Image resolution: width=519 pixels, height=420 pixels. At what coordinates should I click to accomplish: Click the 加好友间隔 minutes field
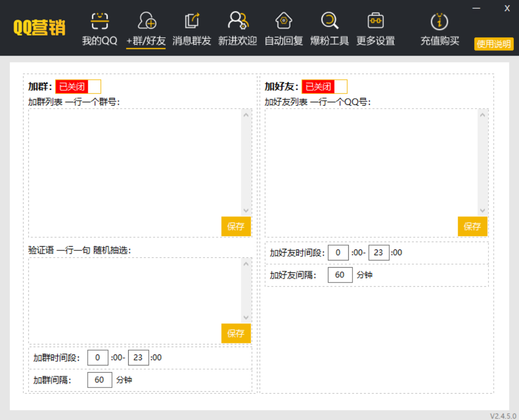pyautogui.click(x=340, y=275)
